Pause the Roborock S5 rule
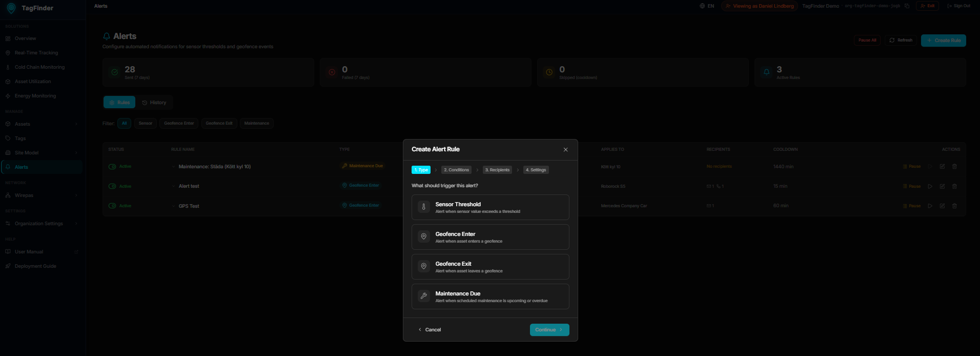 click(912, 186)
